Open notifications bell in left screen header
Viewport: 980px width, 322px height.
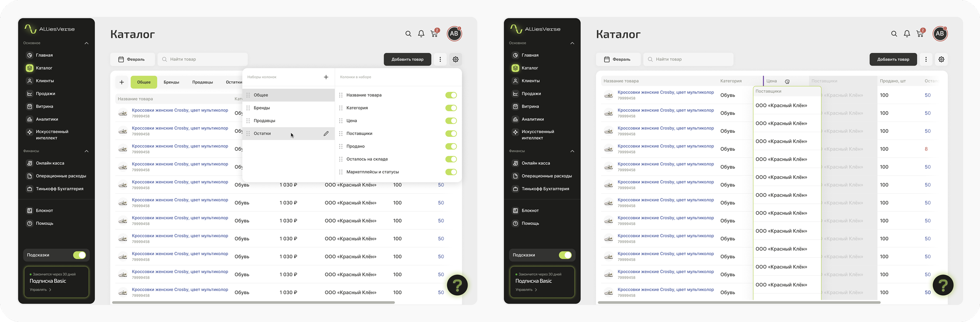pos(421,34)
